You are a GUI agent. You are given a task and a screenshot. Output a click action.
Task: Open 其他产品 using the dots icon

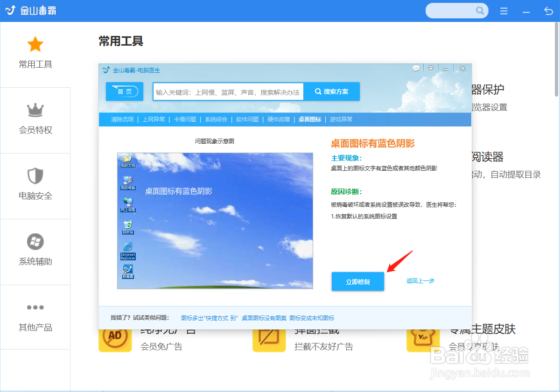click(x=35, y=307)
